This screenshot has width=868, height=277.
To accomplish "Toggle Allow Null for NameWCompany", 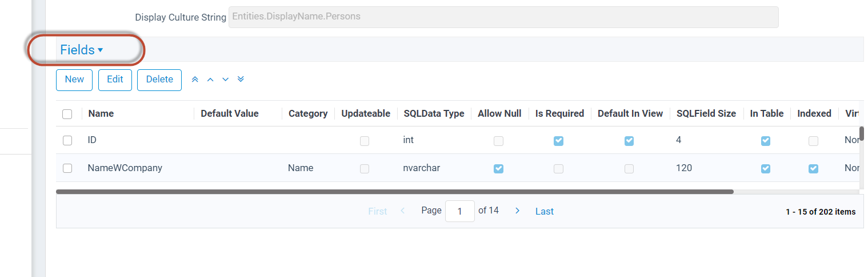I will pos(499,168).
